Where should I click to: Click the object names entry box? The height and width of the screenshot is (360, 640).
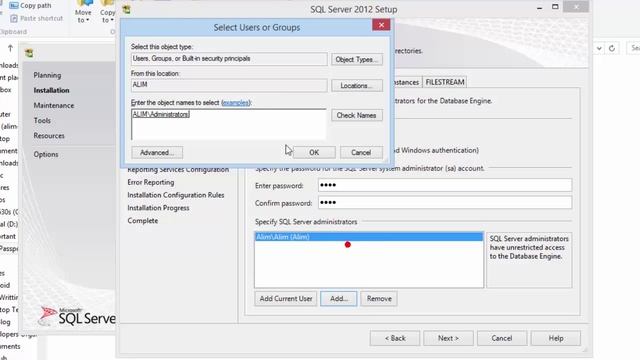229,124
